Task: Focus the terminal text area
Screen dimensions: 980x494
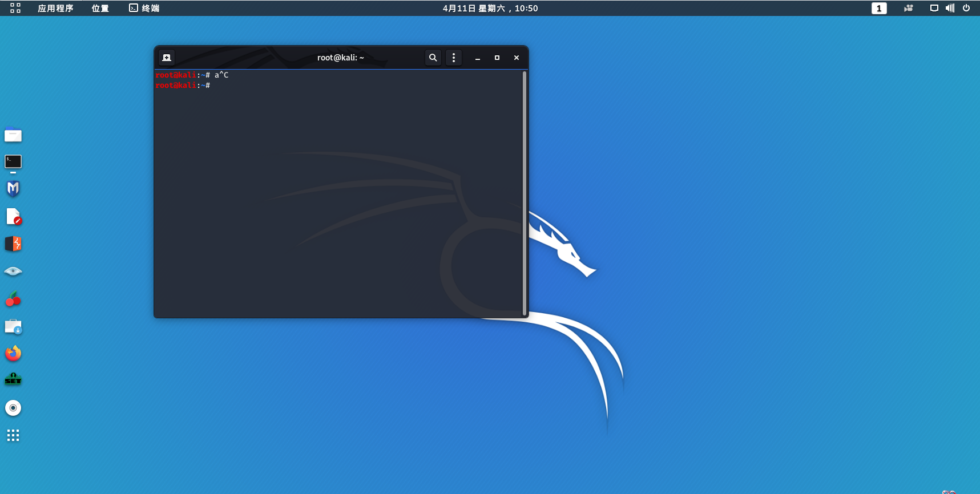Action: point(338,193)
